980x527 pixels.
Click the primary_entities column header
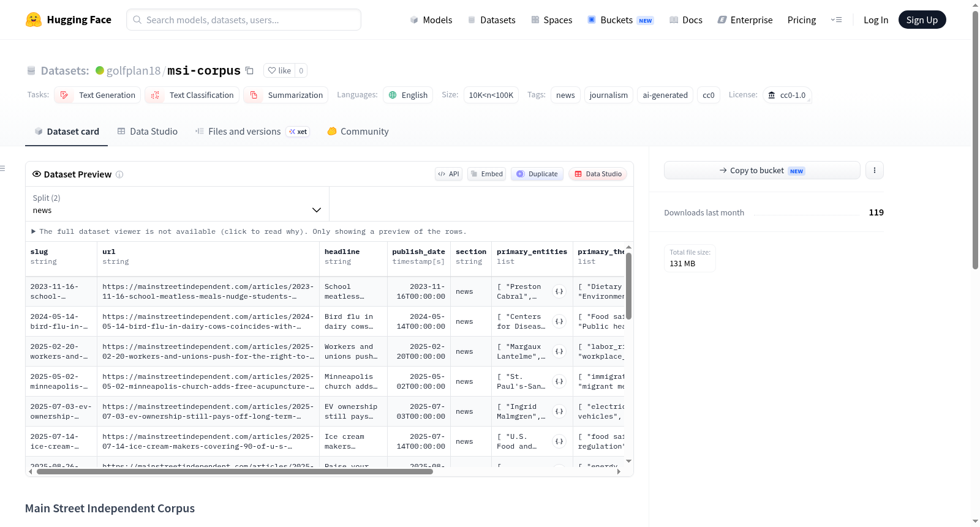tap(532, 256)
